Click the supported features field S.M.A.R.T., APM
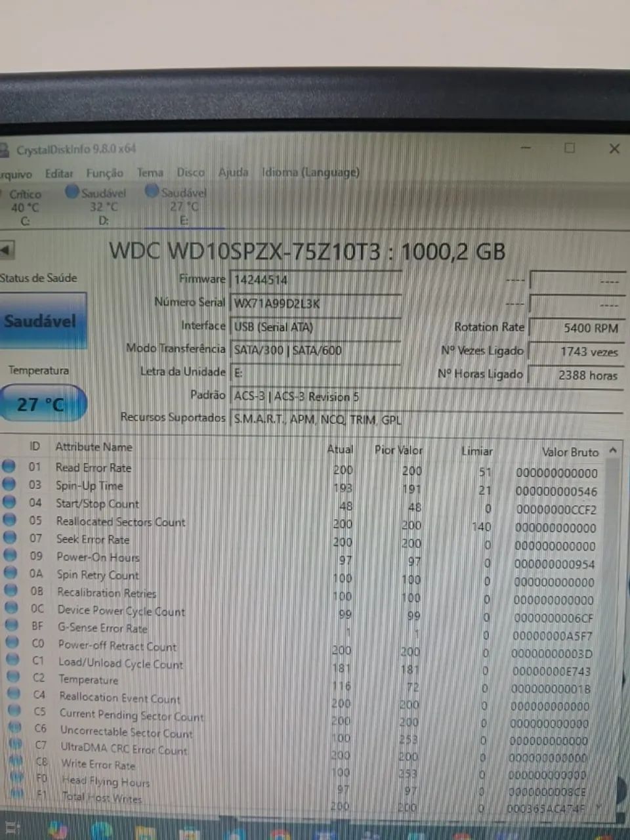The image size is (630, 840). click(x=426, y=420)
